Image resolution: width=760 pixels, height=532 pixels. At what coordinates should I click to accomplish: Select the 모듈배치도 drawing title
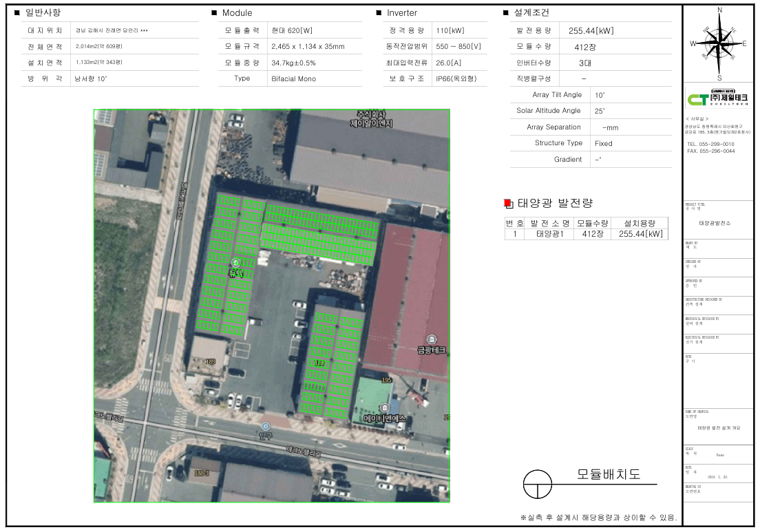click(608, 475)
